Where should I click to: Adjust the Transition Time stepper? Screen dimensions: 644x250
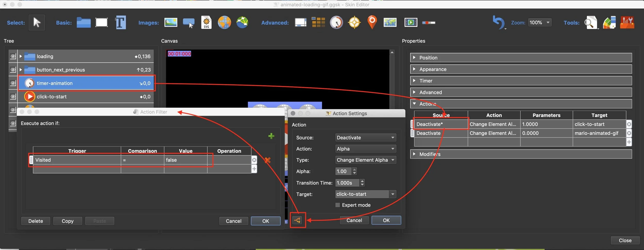tap(362, 183)
